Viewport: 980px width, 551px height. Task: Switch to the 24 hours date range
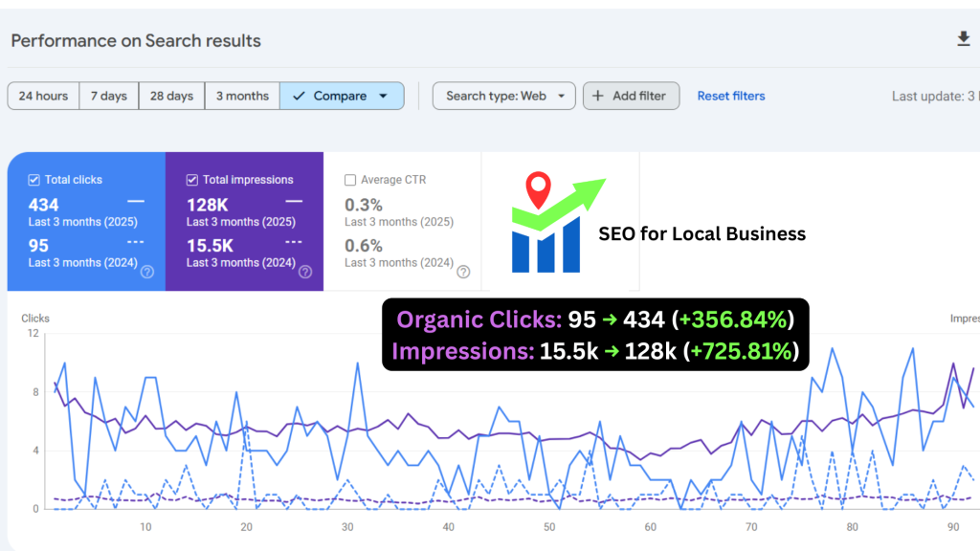pyautogui.click(x=42, y=96)
